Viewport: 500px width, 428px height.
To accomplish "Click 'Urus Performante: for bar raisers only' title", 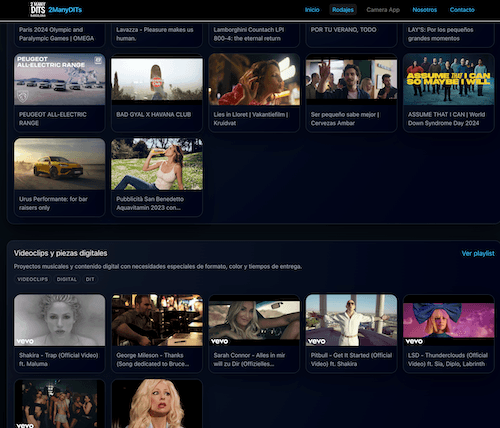I will point(53,203).
